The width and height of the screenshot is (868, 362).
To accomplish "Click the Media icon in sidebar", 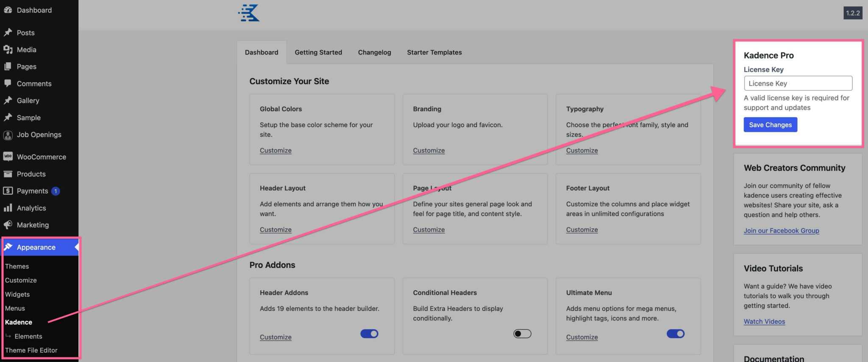I will pyautogui.click(x=8, y=50).
